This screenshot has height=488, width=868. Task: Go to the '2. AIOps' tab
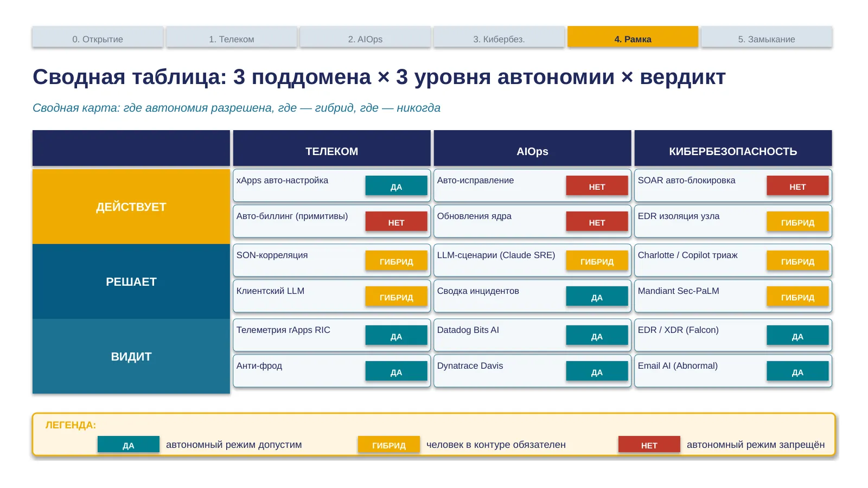coord(365,37)
